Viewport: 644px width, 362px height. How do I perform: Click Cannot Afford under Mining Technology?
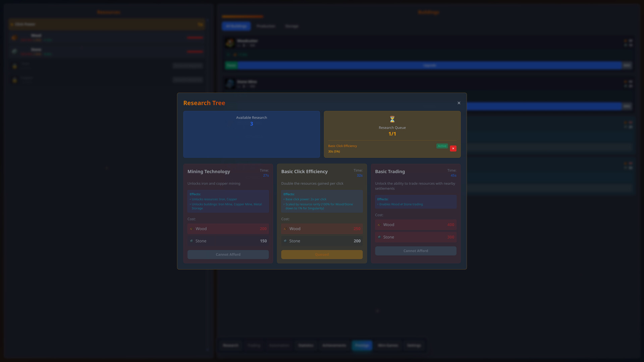click(x=228, y=254)
